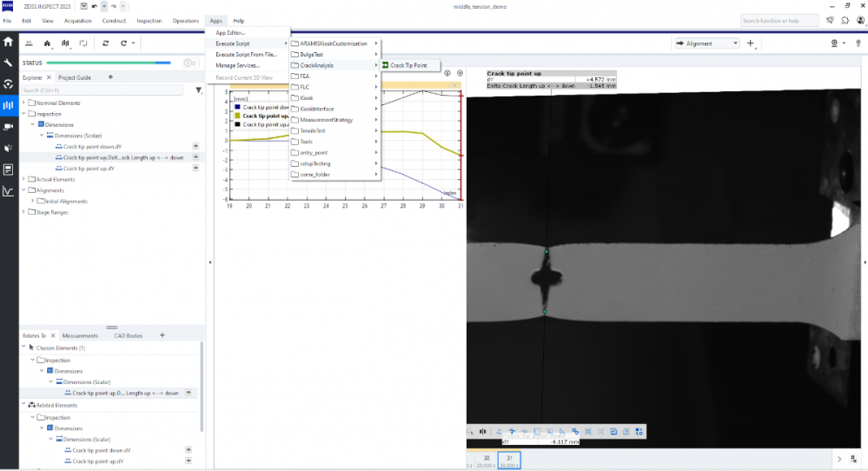This screenshot has height=471, width=868.
Task: Click the wrench setup icon in sidebar
Action: pyautogui.click(x=9, y=63)
